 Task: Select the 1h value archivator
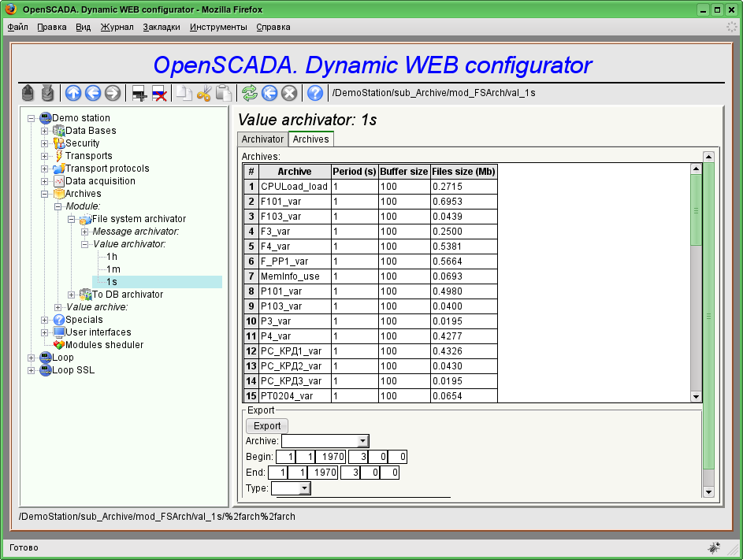(112, 257)
